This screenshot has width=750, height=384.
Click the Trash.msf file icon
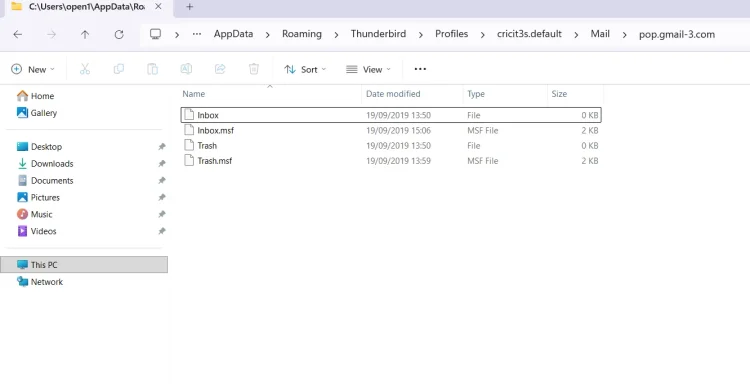tap(189, 161)
